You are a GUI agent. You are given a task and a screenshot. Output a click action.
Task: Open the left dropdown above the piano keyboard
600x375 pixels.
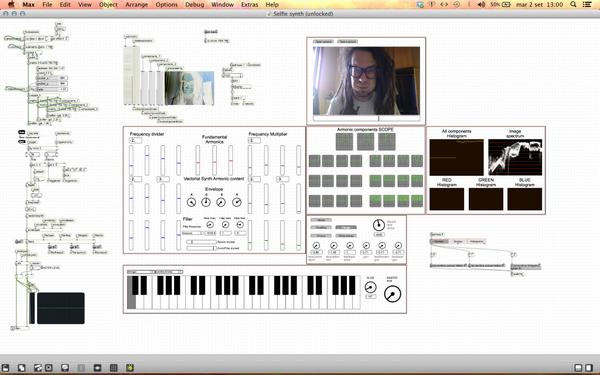point(140,272)
